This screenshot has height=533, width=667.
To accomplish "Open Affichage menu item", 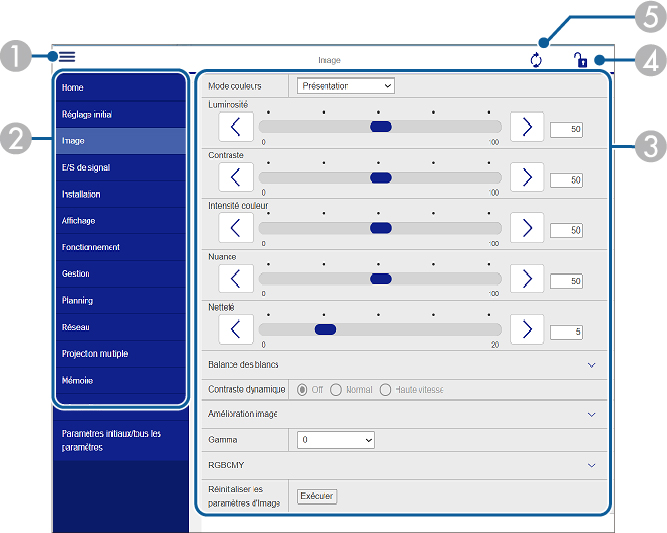I will (121, 221).
